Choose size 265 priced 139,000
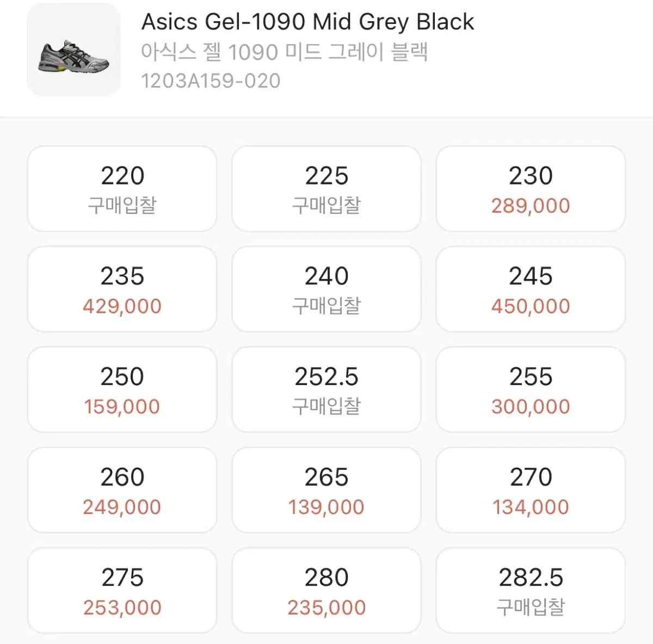653x644 pixels. (x=326, y=490)
